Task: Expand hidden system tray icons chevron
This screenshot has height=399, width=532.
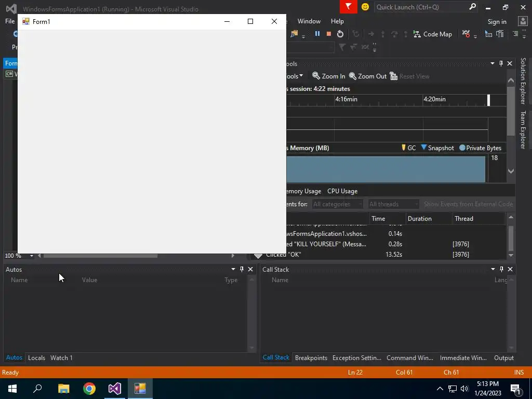Action: pyautogui.click(x=440, y=389)
